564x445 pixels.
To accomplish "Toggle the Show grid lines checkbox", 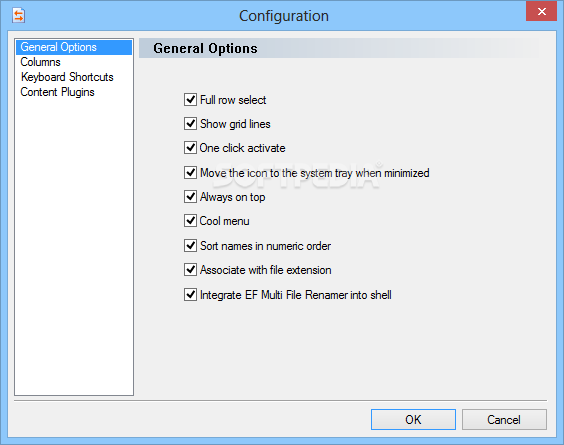I will (190, 124).
